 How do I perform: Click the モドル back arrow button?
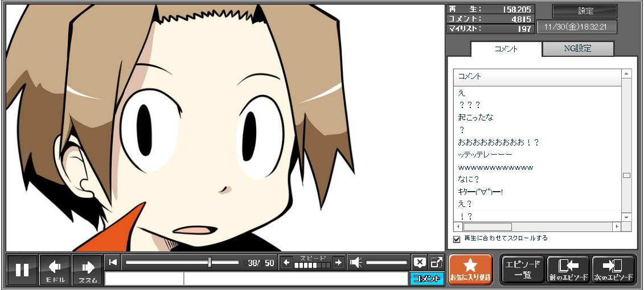click(x=55, y=270)
